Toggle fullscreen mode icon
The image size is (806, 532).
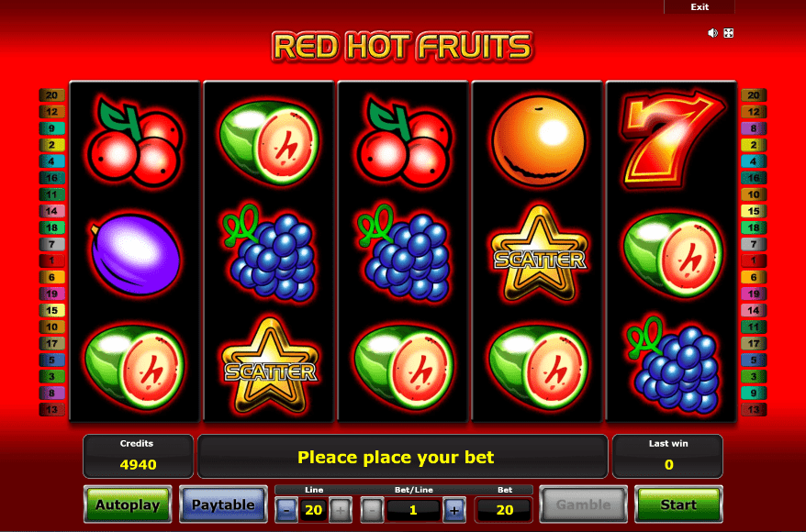[728, 33]
